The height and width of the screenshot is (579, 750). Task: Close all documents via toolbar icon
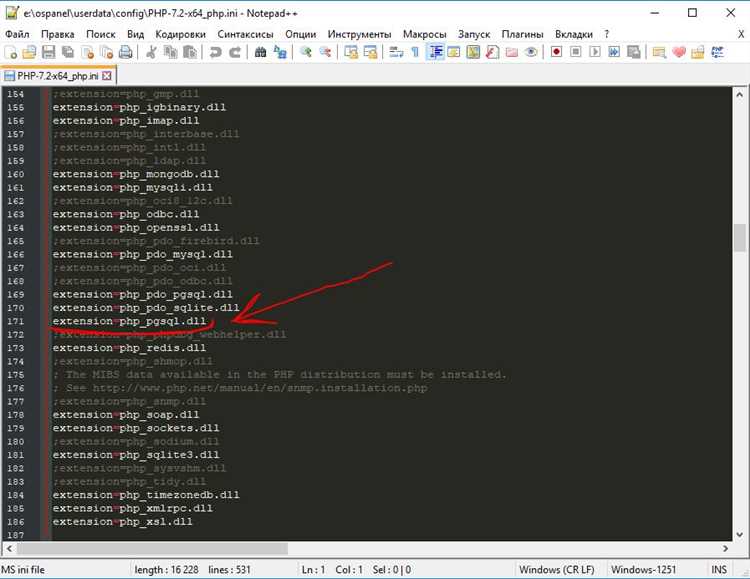pos(106,52)
